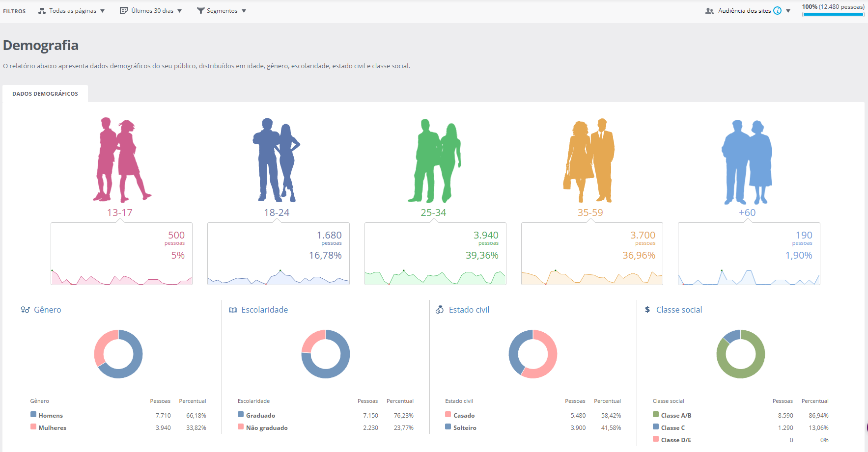Click the 13-17 age label

click(120, 213)
